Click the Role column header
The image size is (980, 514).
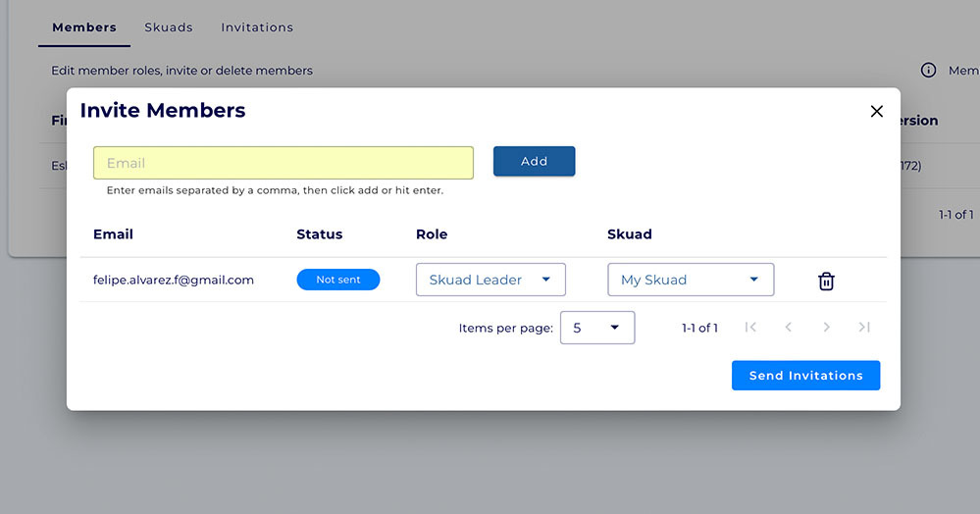pos(432,234)
